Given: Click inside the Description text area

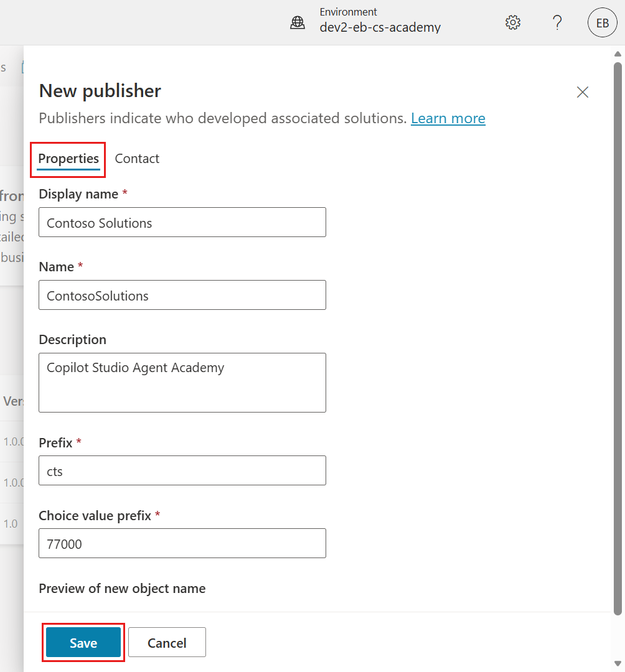Looking at the screenshot, I should pos(182,382).
